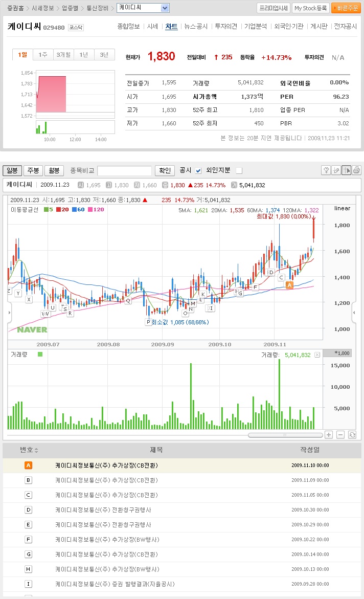Open list row icon I
The image size is (364, 599).
[28, 584]
